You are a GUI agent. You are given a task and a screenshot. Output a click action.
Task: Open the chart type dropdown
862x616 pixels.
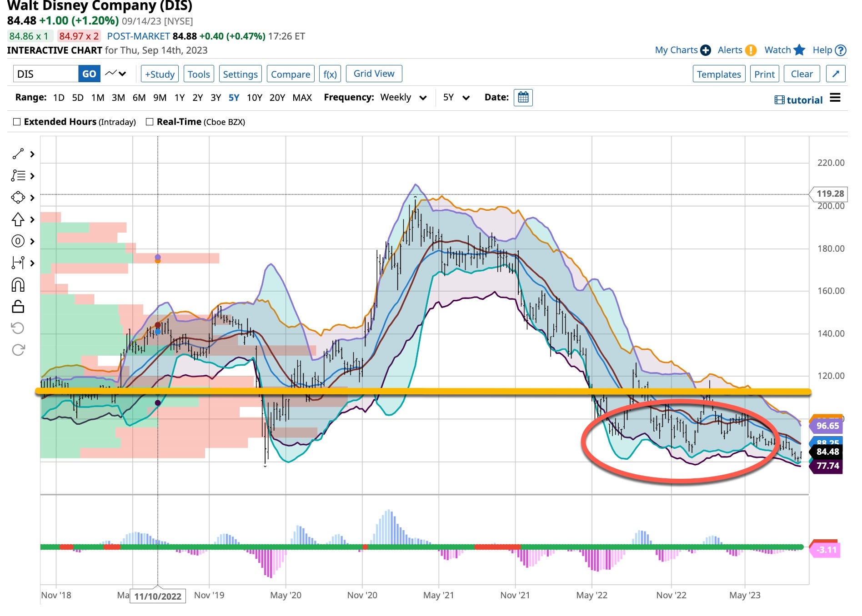coord(116,74)
